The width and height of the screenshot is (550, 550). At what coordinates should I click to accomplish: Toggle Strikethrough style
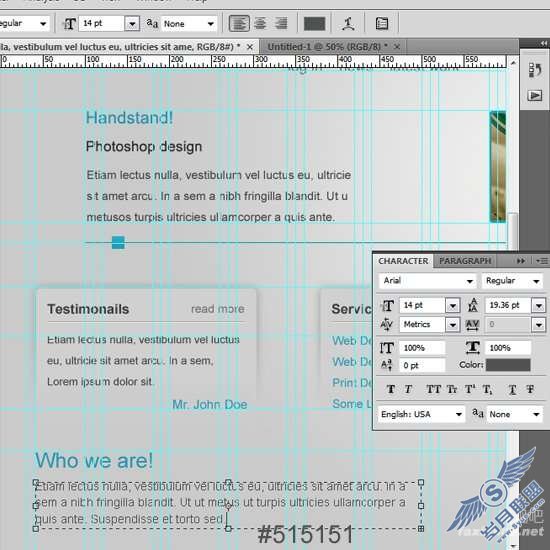[x=530, y=389]
